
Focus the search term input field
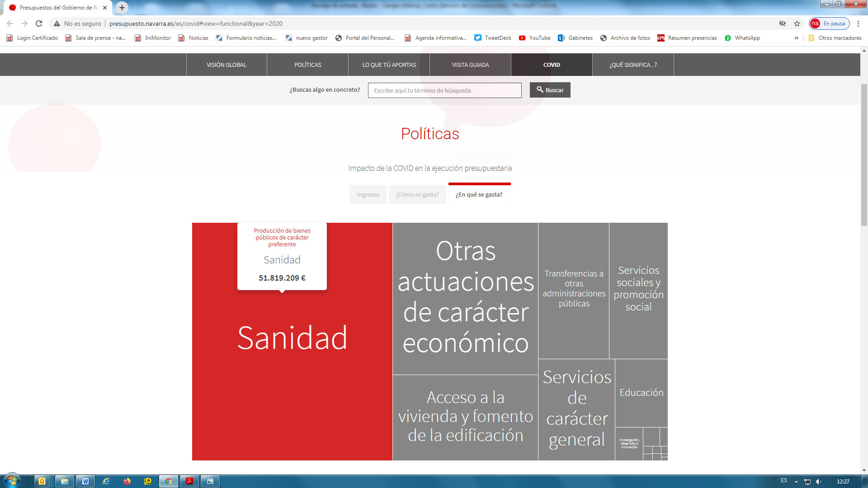pos(444,90)
